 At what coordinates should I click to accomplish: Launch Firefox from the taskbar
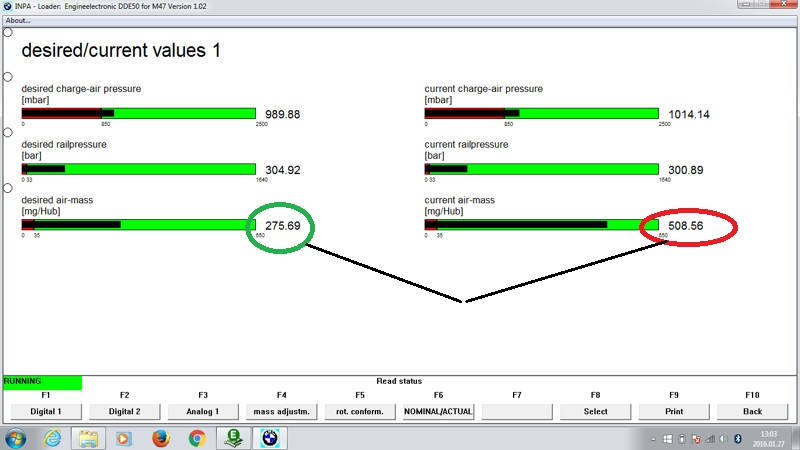coord(160,438)
